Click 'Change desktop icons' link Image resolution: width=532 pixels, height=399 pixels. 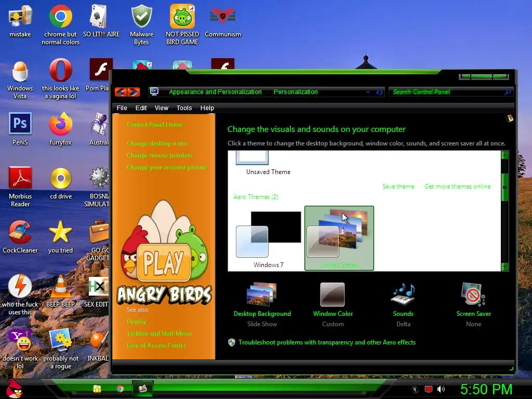tap(157, 143)
